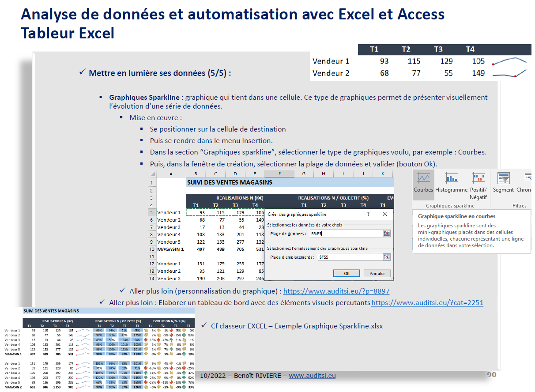Click the Filtres group label

[520, 206]
